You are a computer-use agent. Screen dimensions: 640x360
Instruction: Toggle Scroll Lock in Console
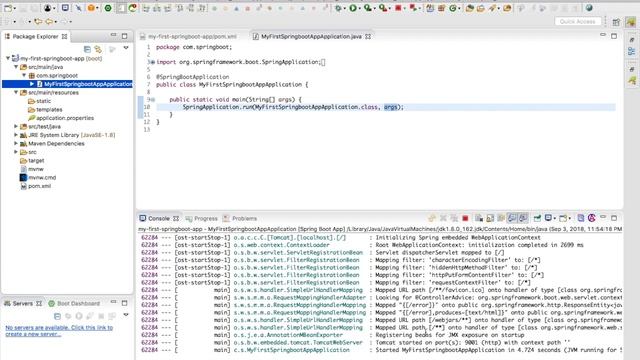click(x=490, y=218)
